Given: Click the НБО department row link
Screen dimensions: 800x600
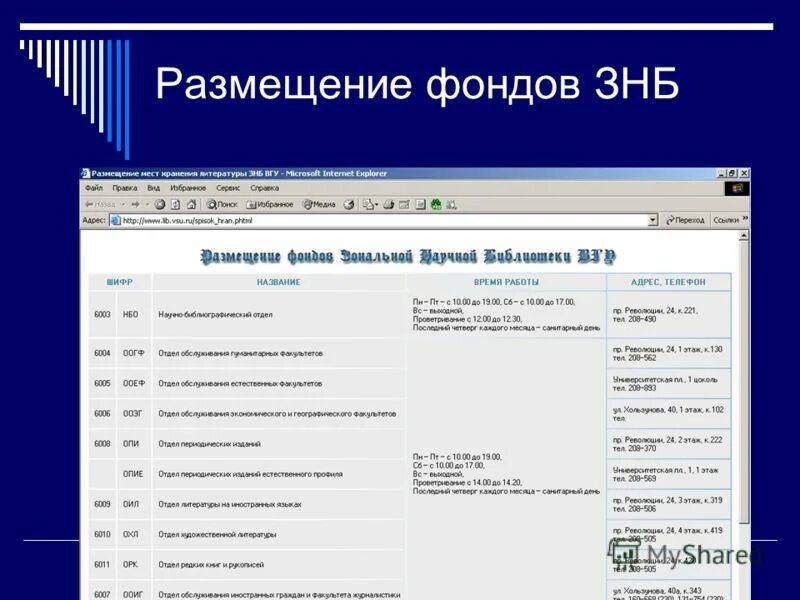Looking at the screenshot, I should click(215, 310).
